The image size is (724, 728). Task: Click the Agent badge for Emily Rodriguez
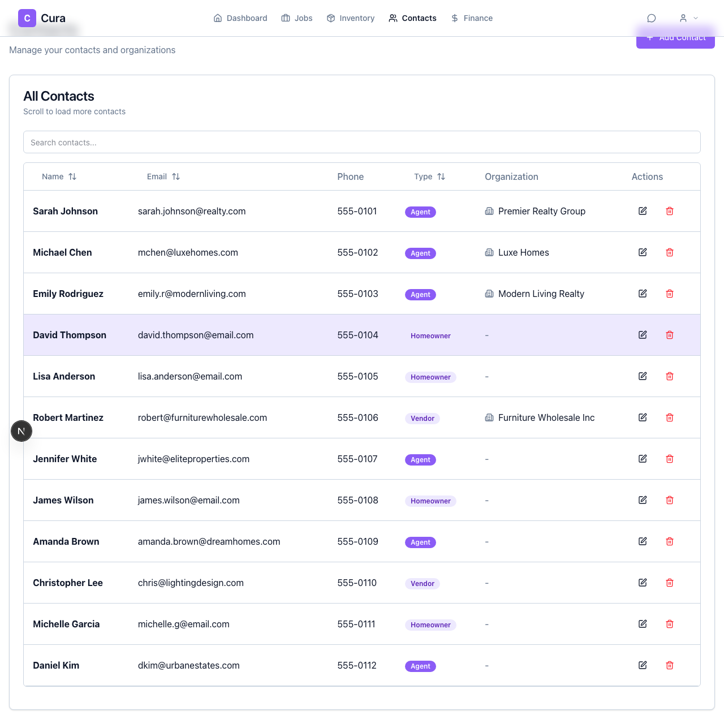pyautogui.click(x=420, y=294)
